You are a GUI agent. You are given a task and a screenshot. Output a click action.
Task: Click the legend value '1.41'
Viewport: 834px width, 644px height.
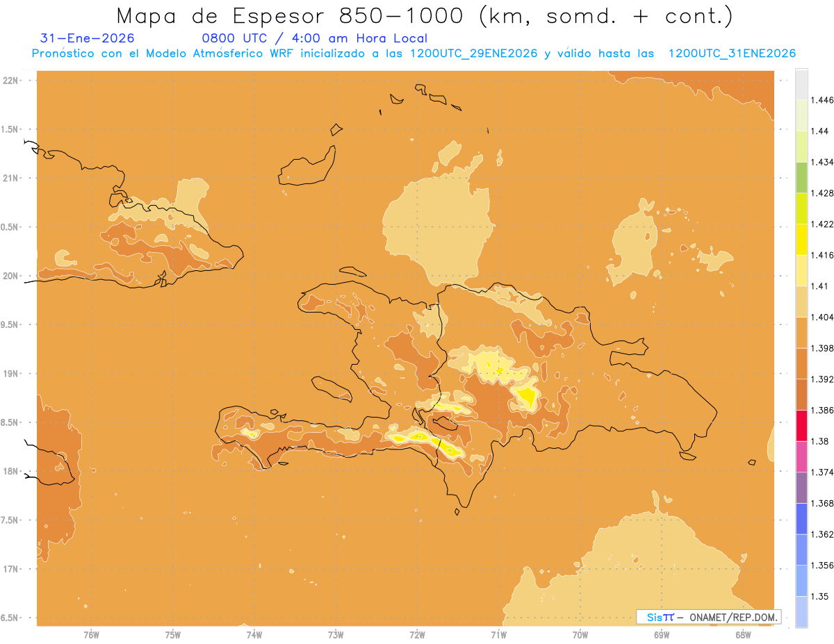[x=821, y=286]
